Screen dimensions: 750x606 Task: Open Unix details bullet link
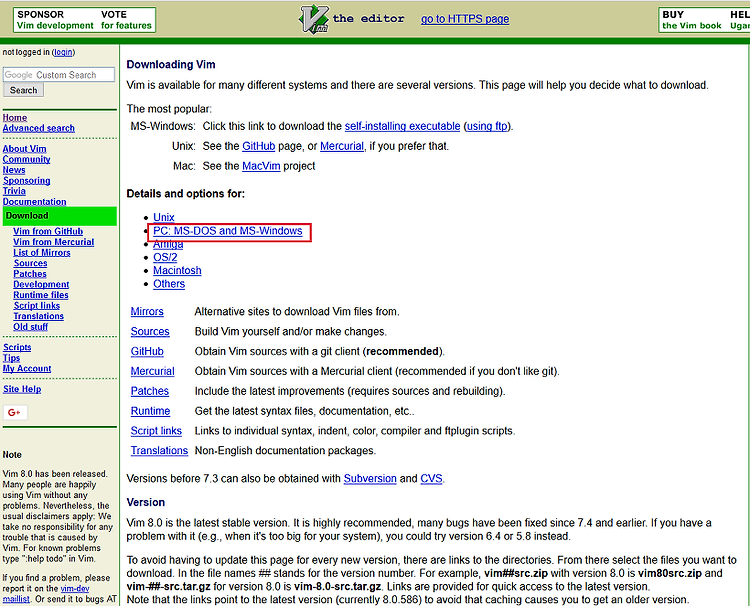pyautogui.click(x=164, y=217)
